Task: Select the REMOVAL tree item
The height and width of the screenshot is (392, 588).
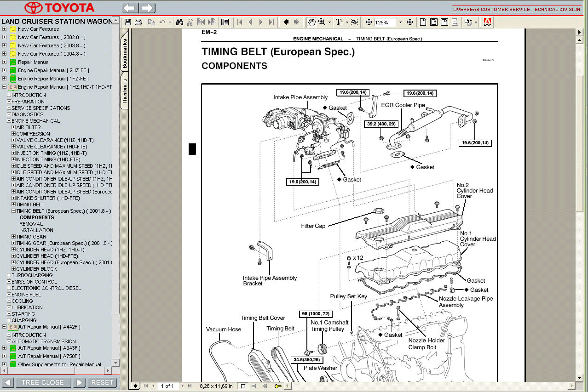Action: 31,224
